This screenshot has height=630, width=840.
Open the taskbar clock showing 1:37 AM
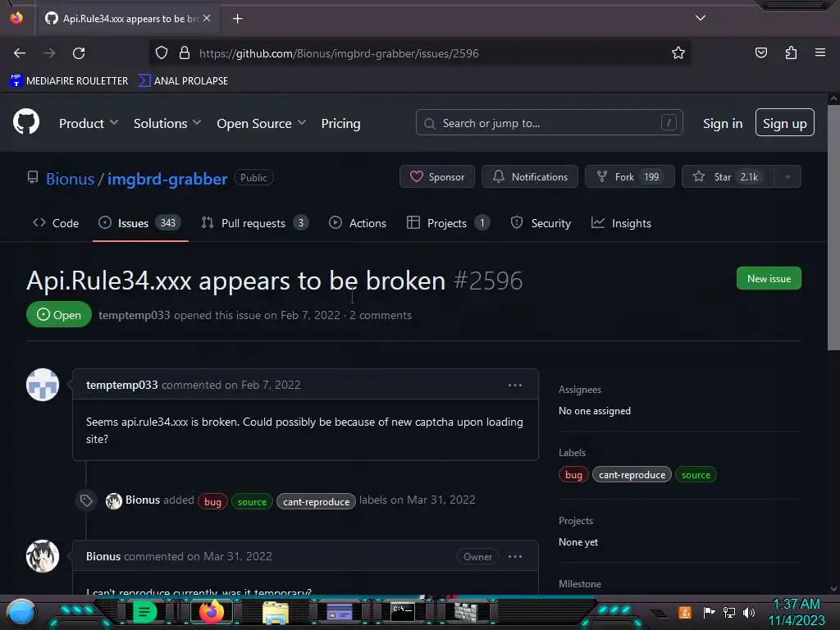pyautogui.click(x=797, y=612)
